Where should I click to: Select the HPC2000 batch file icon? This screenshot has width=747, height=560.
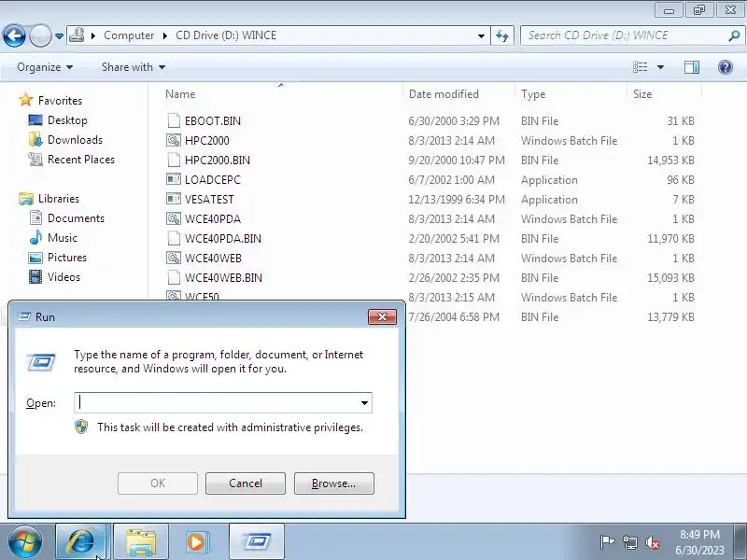click(174, 141)
